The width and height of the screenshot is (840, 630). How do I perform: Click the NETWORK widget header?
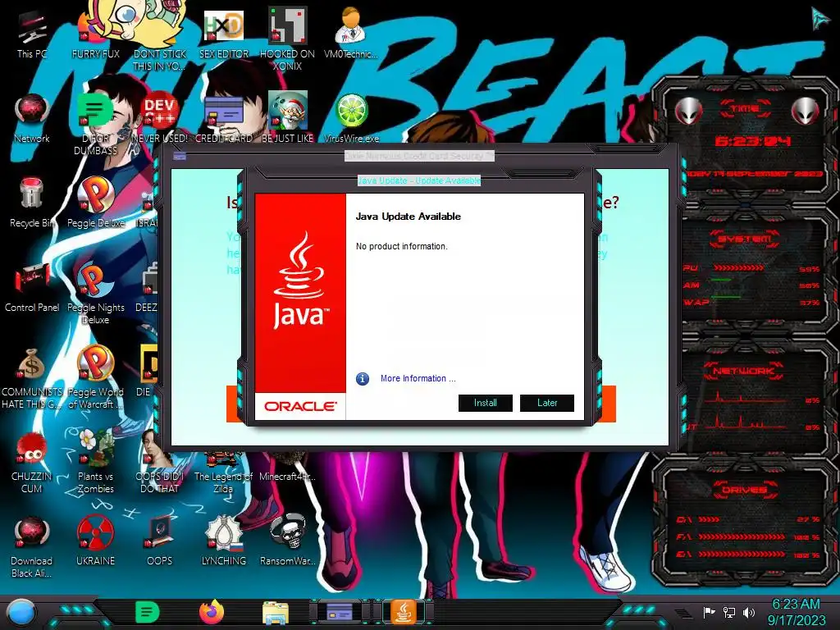pyautogui.click(x=745, y=370)
